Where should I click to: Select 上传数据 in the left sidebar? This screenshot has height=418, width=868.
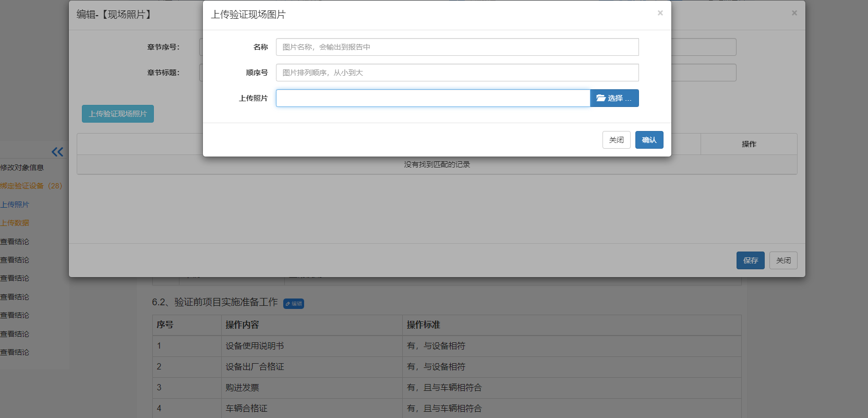click(15, 223)
